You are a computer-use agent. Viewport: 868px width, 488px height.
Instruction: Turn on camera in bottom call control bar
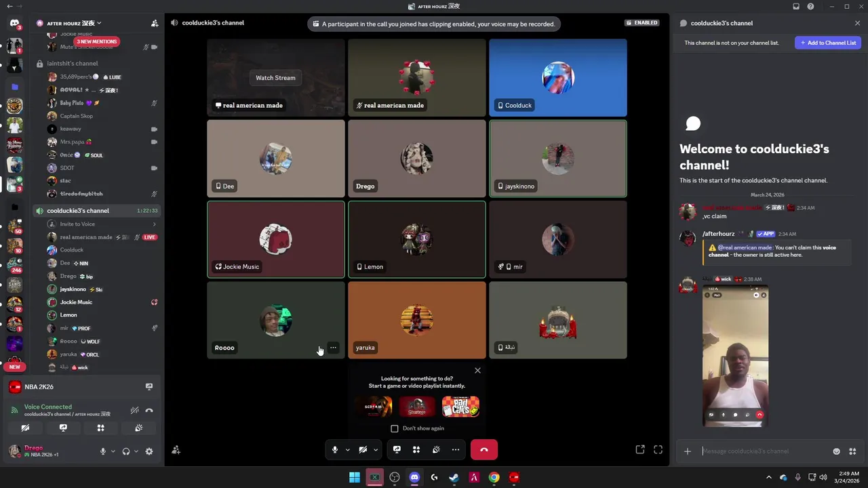pyautogui.click(x=363, y=449)
